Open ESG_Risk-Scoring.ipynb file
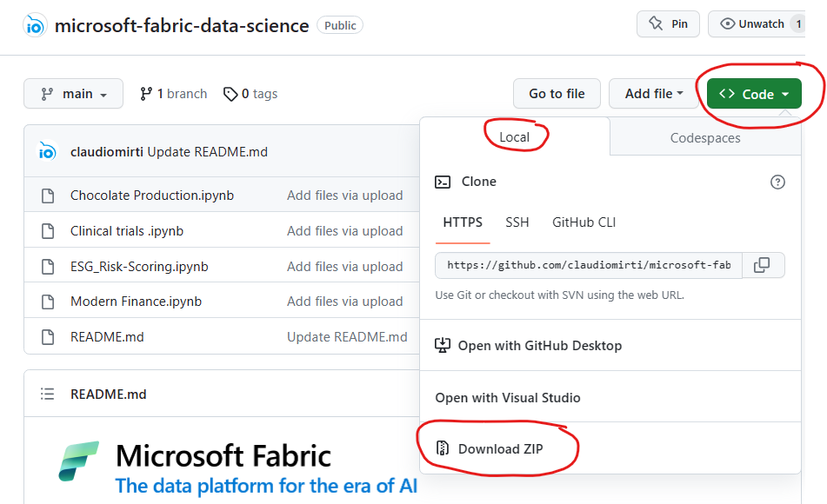 coord(139,266)
